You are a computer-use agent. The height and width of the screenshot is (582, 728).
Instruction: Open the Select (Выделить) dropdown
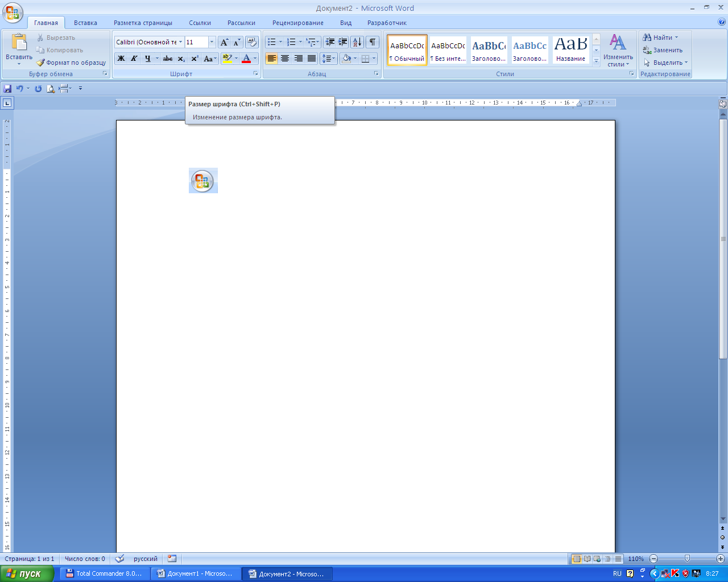(665, 63)
